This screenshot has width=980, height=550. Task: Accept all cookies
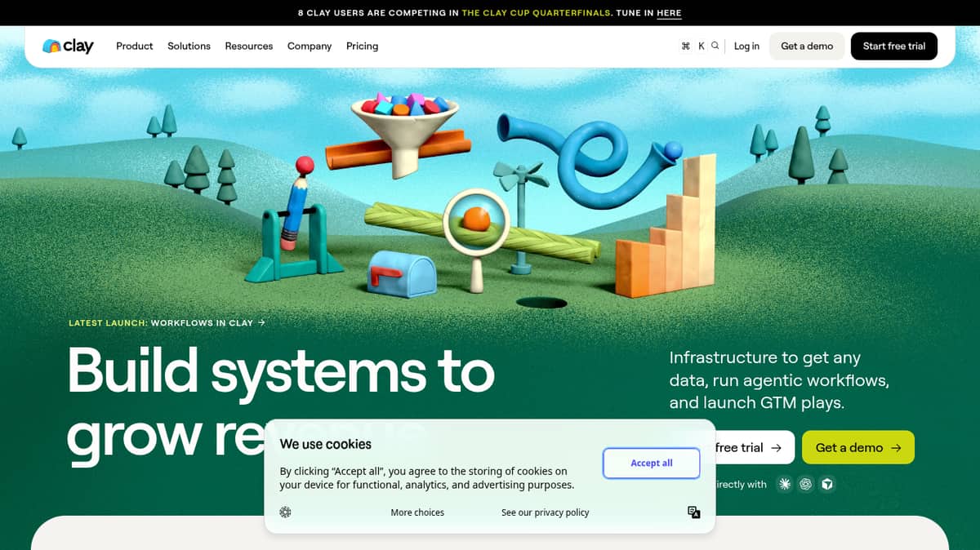tap(652, 463)
